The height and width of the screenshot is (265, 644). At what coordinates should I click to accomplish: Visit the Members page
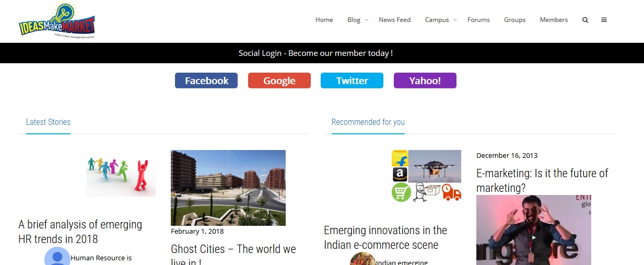point(554,20)
